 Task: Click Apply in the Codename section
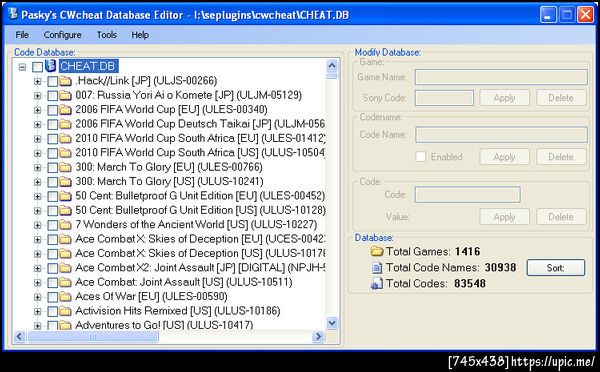[504, 157]
